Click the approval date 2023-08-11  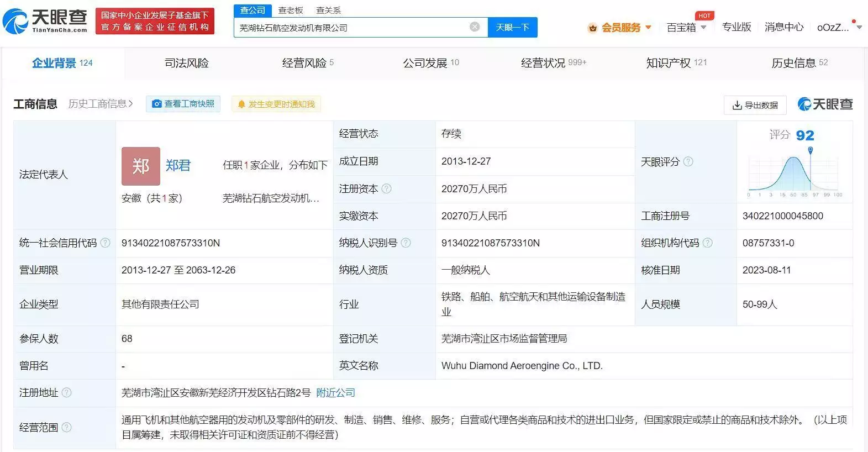pyautogui.click(x=767, y=270)
